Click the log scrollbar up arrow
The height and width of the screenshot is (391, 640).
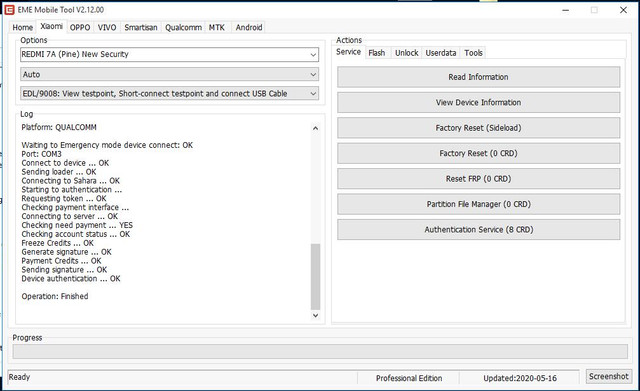pyautogui.click(x=315, y=128)
